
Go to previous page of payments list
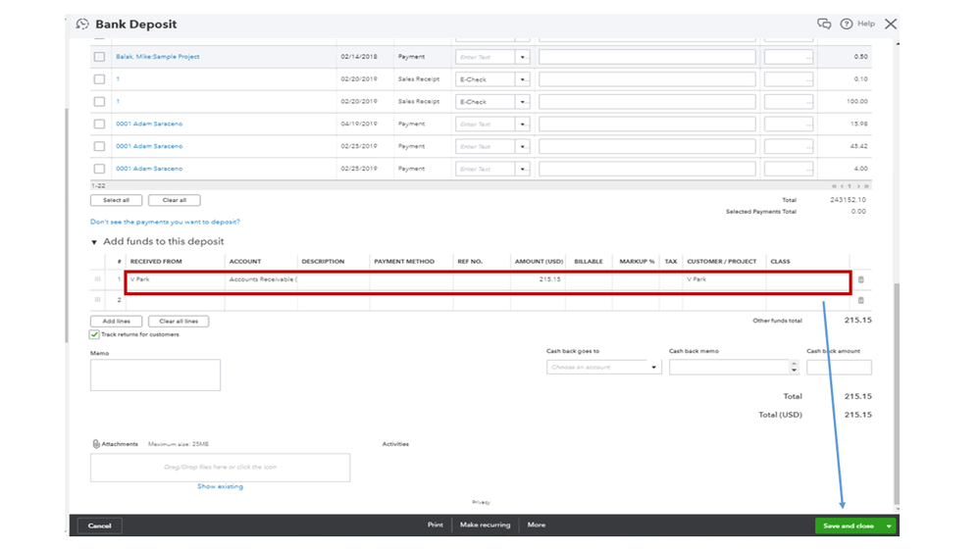click(x=842, y=186)
